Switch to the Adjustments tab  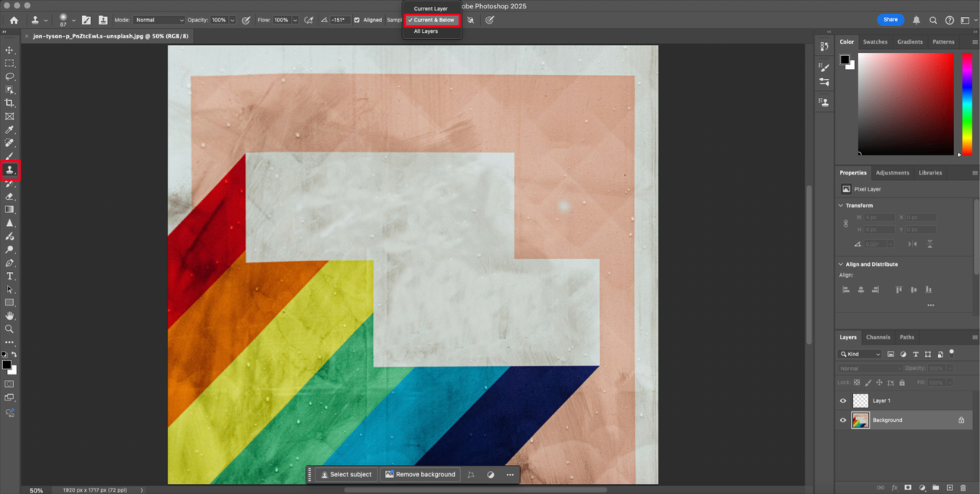(x=892, y=172)
